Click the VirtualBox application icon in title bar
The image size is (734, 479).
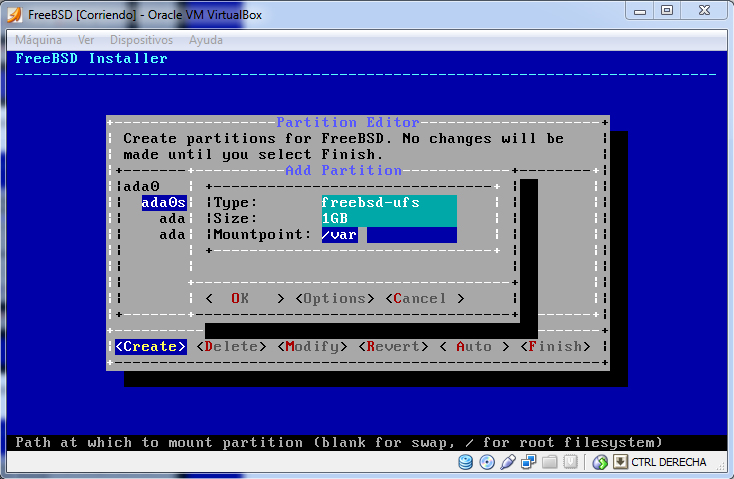click(x=15, y=15)
